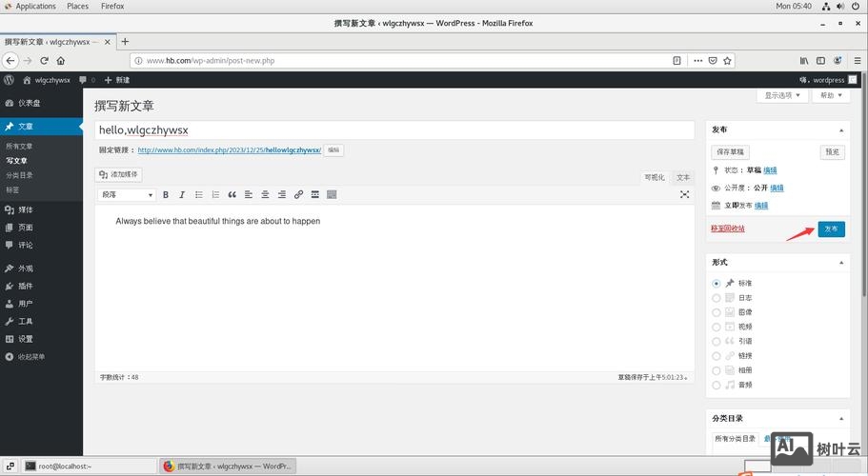Open 仪表盘 dashboard in sidebar
The image size is (868, 476).
click(x=41, y=103)
